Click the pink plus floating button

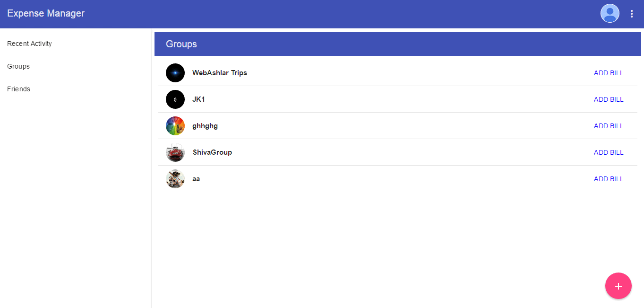(x=618, y=286)
